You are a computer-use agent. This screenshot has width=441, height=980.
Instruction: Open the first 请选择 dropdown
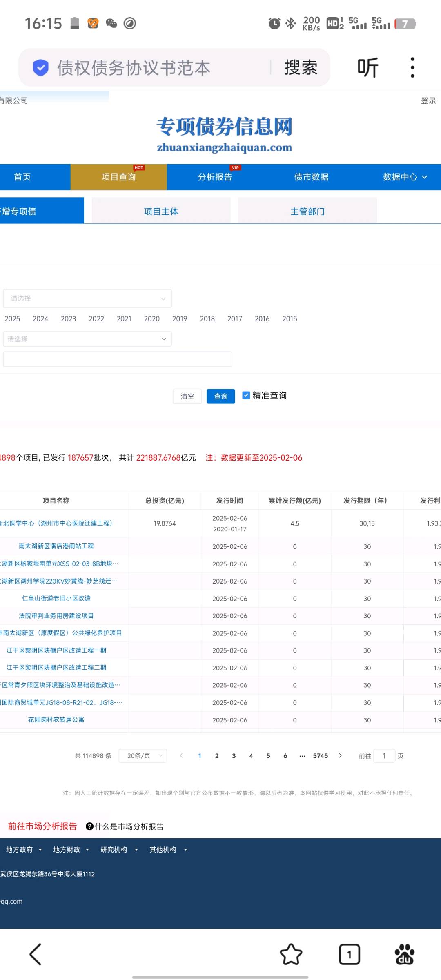click(x=87, y=298)
